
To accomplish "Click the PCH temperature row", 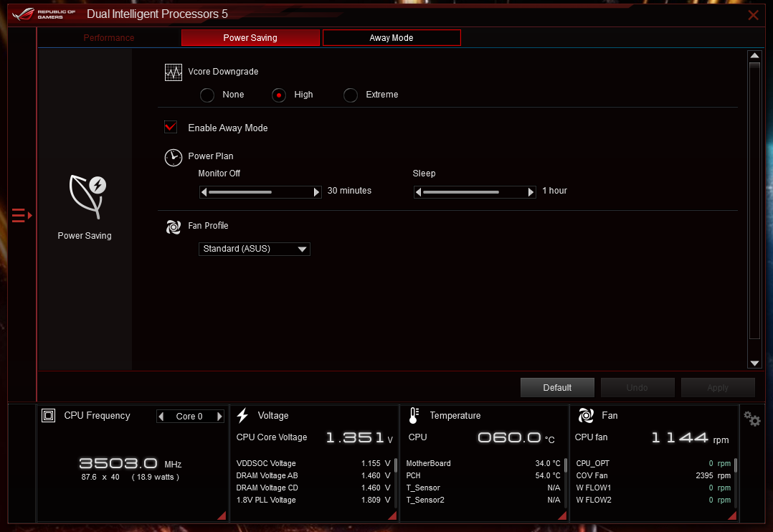I will pyautogui.click(x=483, y=476).
